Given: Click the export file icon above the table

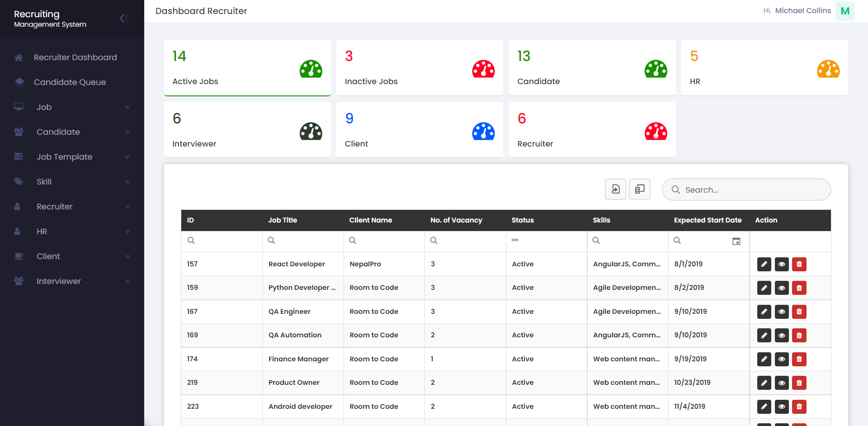Looking at the screenshot, I should [x=615, y=189].
